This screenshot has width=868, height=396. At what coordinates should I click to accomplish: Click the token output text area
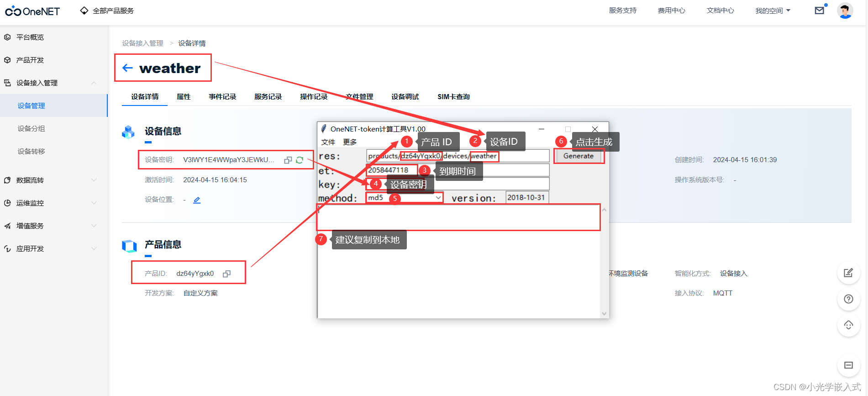click(458, 261)
